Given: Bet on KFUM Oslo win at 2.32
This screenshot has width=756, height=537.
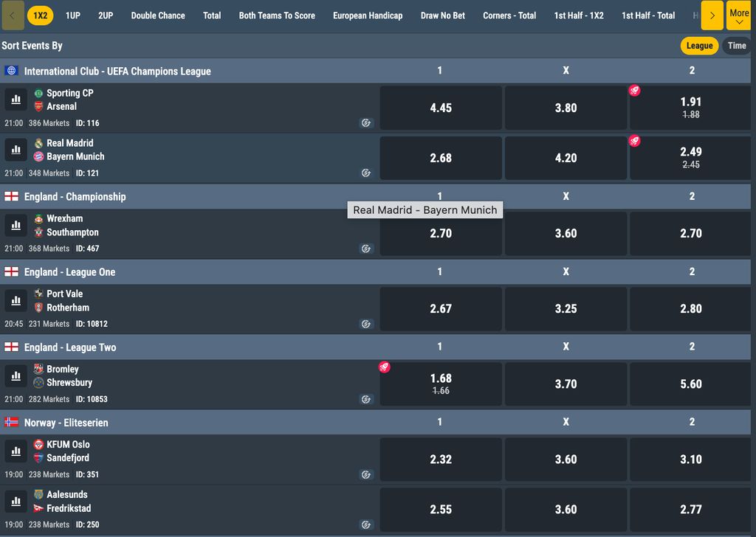Looking at the screenshot, I should 441,460.
